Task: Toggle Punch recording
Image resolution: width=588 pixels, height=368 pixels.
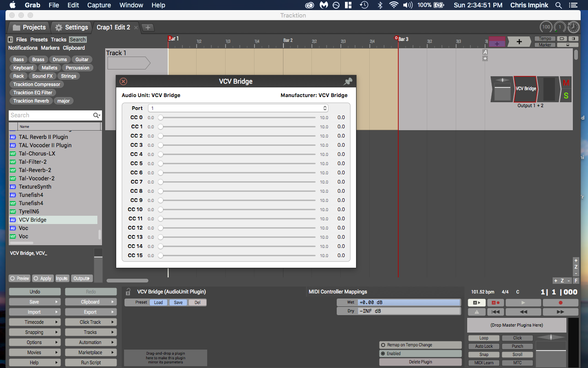Action: pos(517,346)
